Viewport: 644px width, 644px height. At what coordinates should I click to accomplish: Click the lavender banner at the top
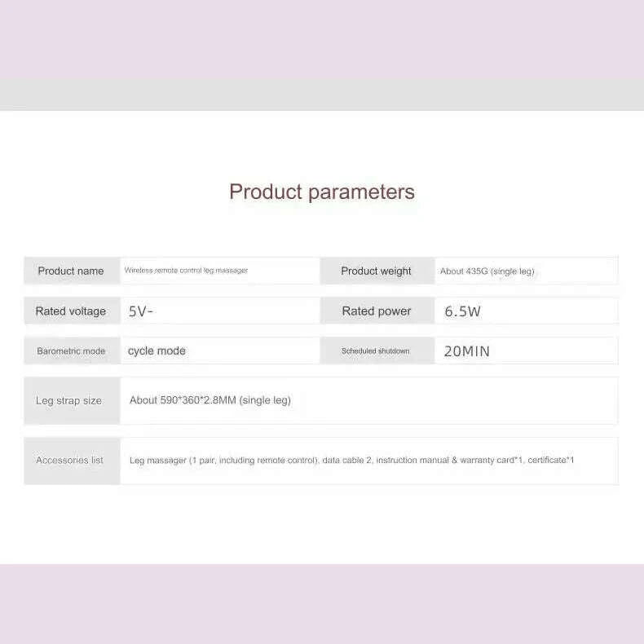pyautogui.click(x=322, y=39)
